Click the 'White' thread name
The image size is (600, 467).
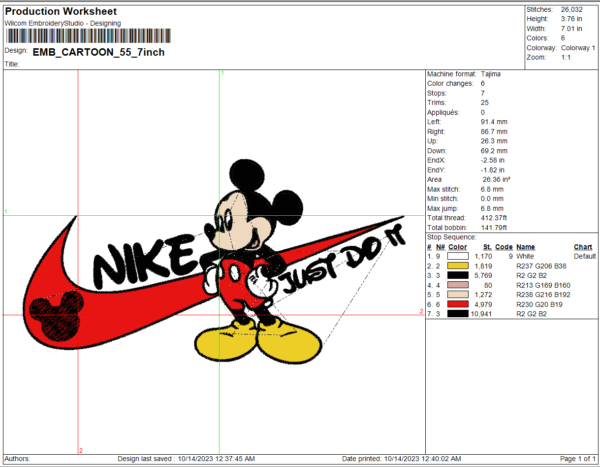pyautogui.click(x=525, y=256)
